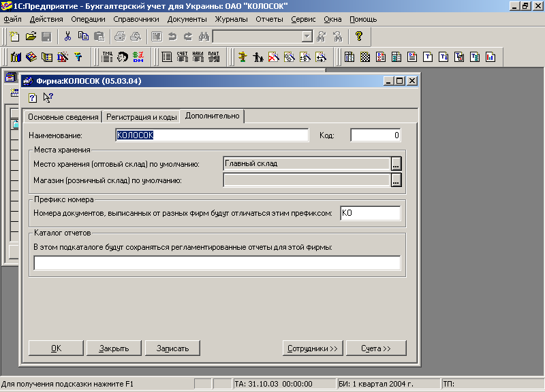545x392 pixels.
Task: Open the Главный склад selection button
Action: tap(396, 163)
